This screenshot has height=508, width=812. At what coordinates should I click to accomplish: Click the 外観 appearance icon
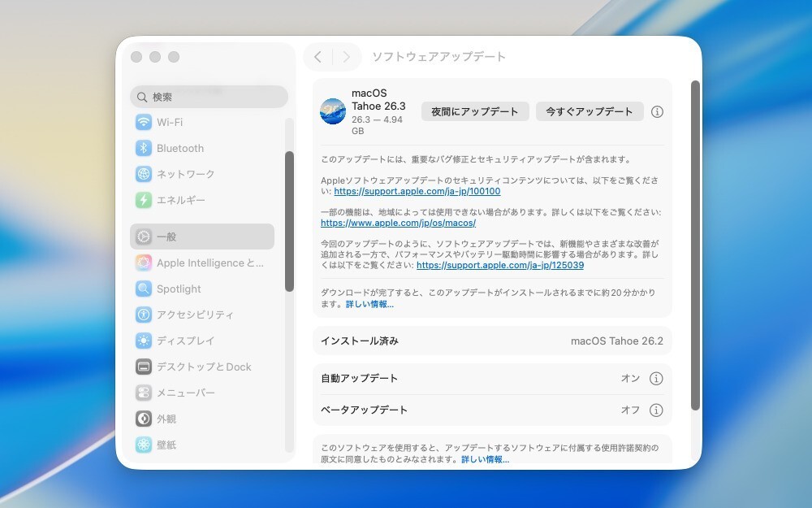click(x=144, y=419)
